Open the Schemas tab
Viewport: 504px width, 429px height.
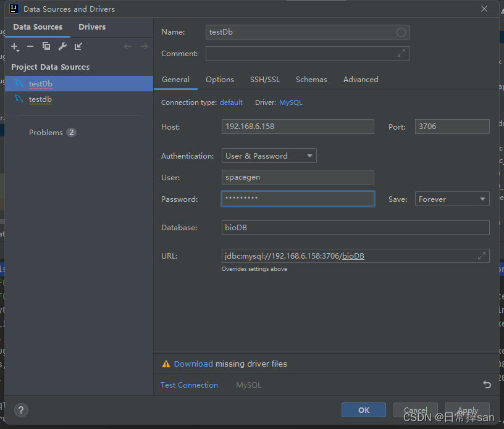pos(311,80)
